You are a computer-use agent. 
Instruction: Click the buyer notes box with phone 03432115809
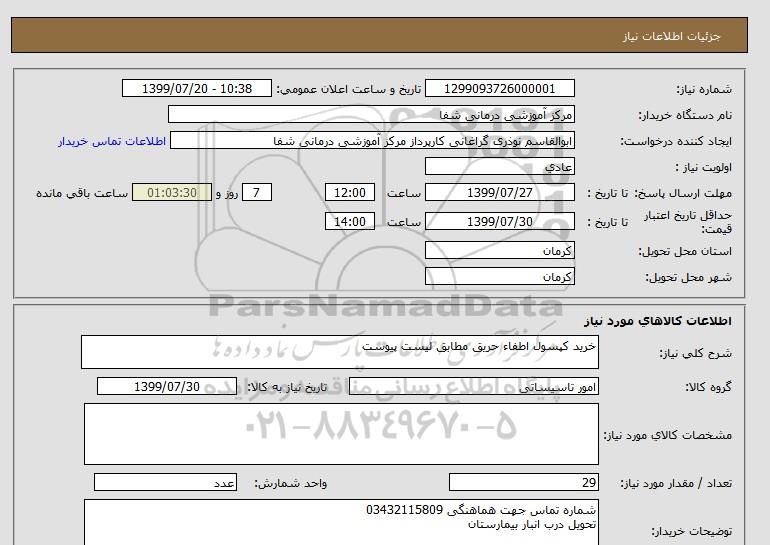341,522
